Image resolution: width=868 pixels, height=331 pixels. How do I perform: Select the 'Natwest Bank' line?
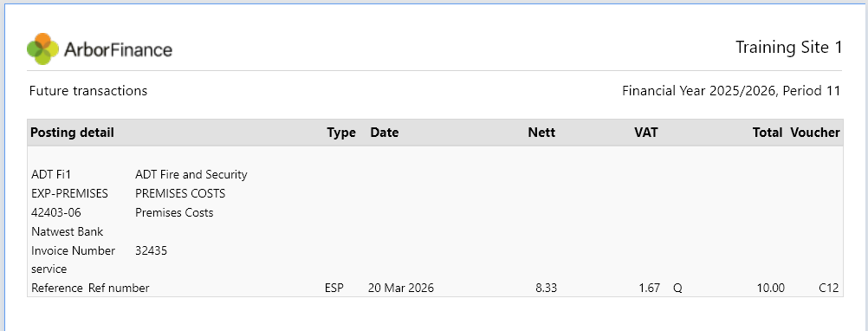(67, 231)
